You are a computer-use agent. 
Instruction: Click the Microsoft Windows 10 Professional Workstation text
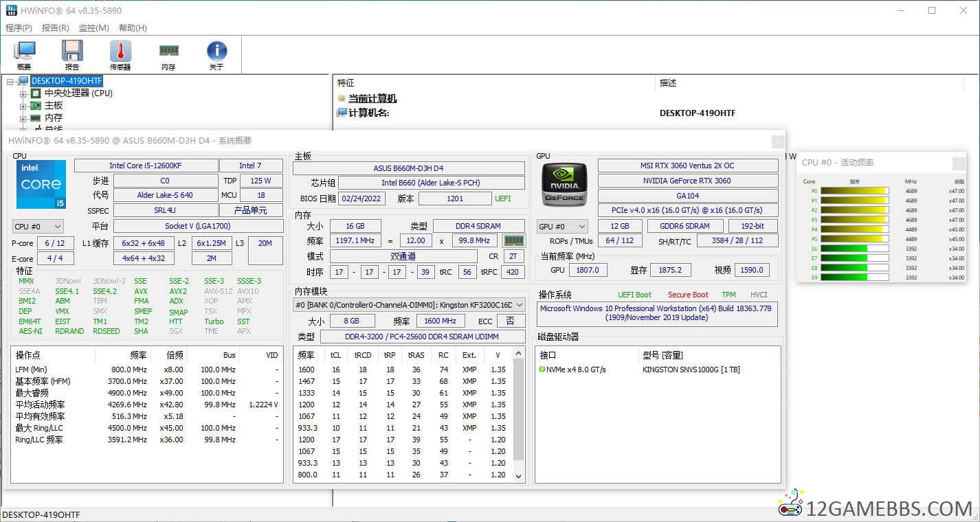point(656,313)
